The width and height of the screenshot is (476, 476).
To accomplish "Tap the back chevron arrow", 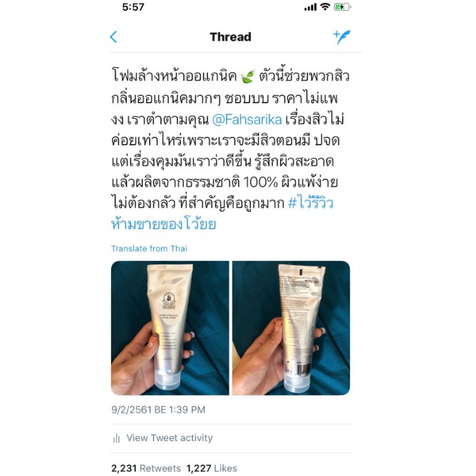I will (113, 37).
